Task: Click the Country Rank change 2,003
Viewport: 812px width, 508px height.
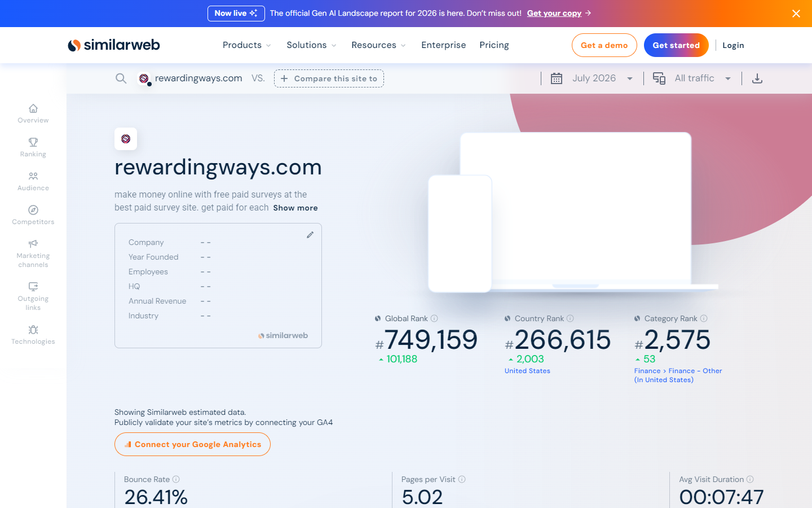Action: 530,359
